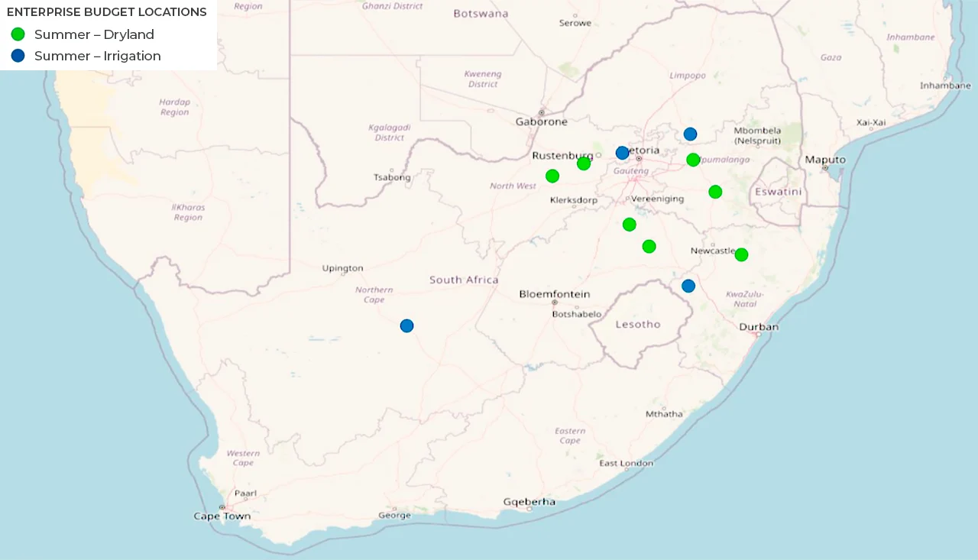The width and height of the screenshot is (978, 560).
Task: Select the green marker north of Klerksdorp
Action: tap(552, 176)
